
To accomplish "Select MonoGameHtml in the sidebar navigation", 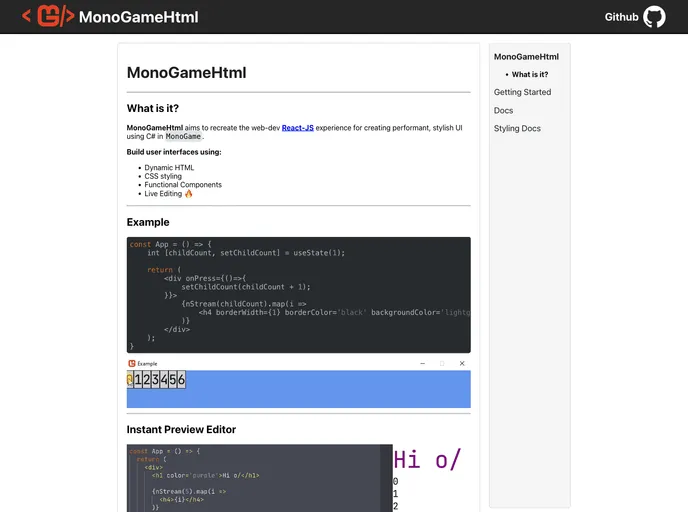I will pyautogui.click(x=526, y=57).
